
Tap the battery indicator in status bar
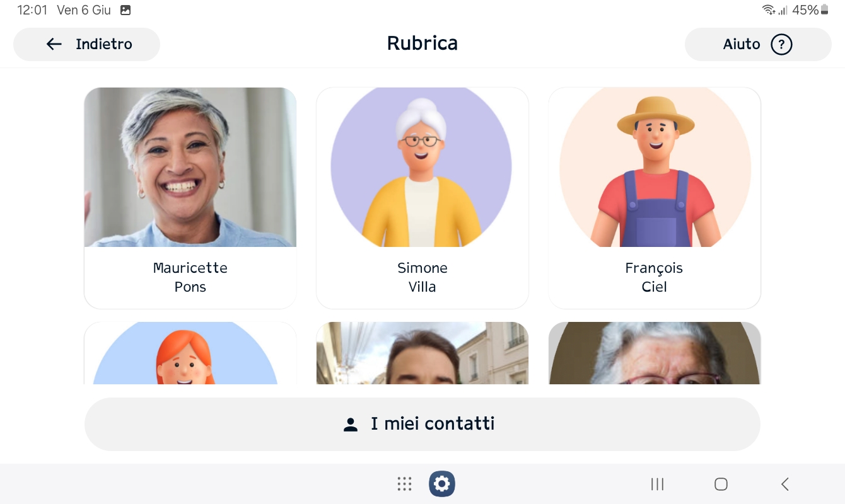click(x=825, y=10)
